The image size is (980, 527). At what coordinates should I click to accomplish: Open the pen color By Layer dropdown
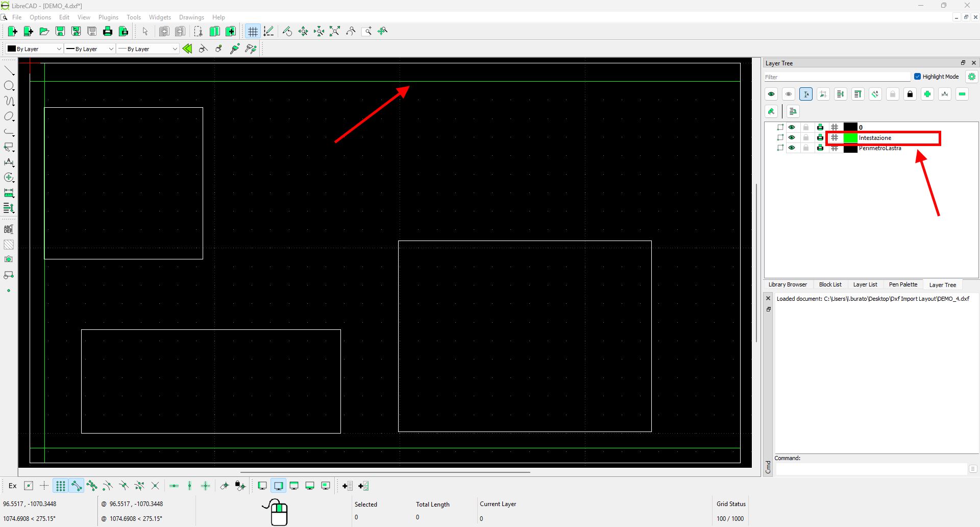pyautogui.click(x=34, y=49)
